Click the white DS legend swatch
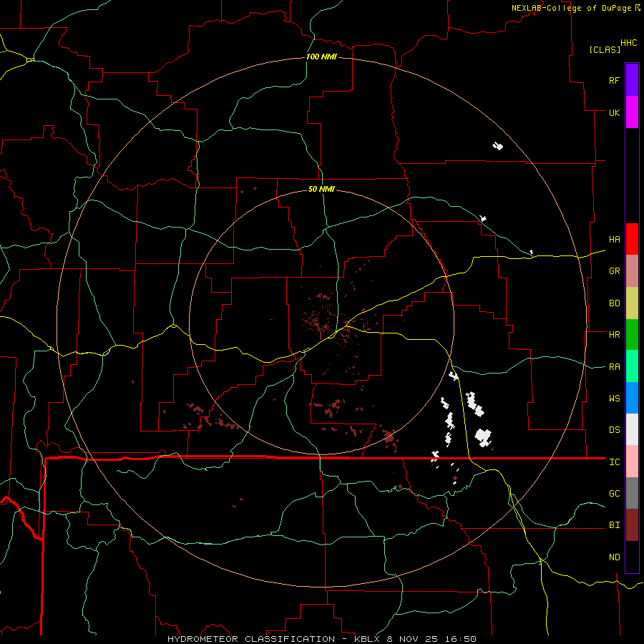The width and height of the screenshot is (644, 644). point(632,429)
